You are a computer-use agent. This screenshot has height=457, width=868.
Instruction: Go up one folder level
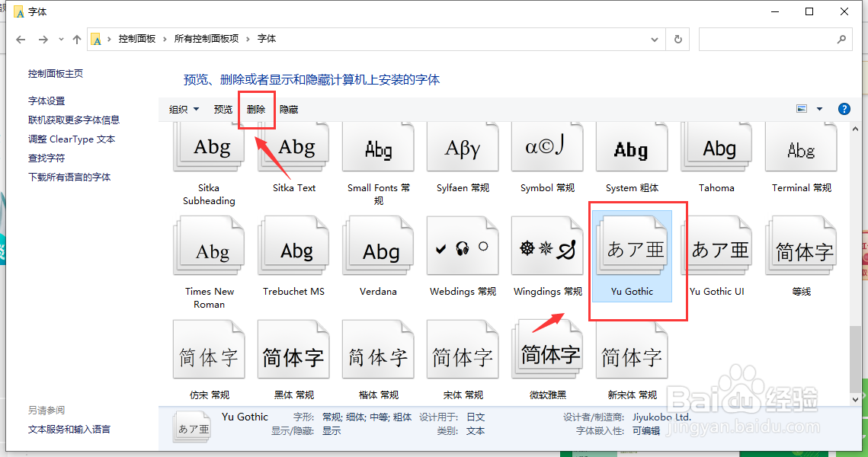point(77,40)
